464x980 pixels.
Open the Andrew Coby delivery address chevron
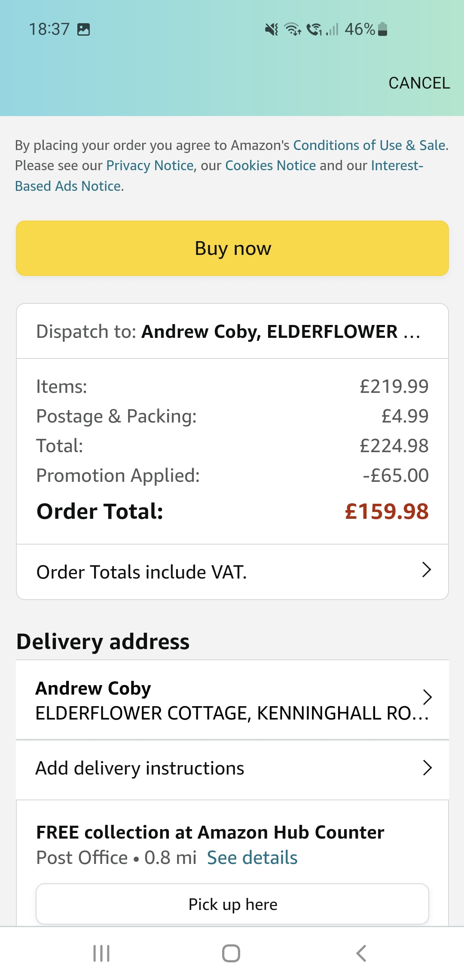point(427,697)
